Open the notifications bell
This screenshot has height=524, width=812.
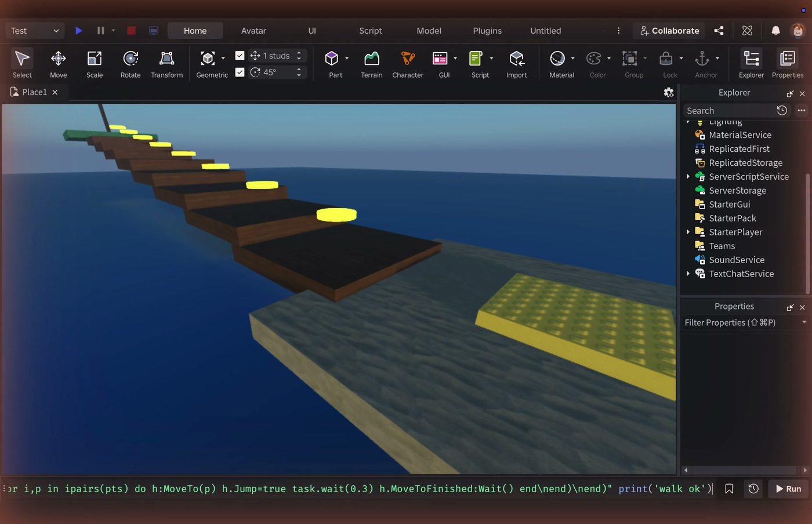point(775,31)
